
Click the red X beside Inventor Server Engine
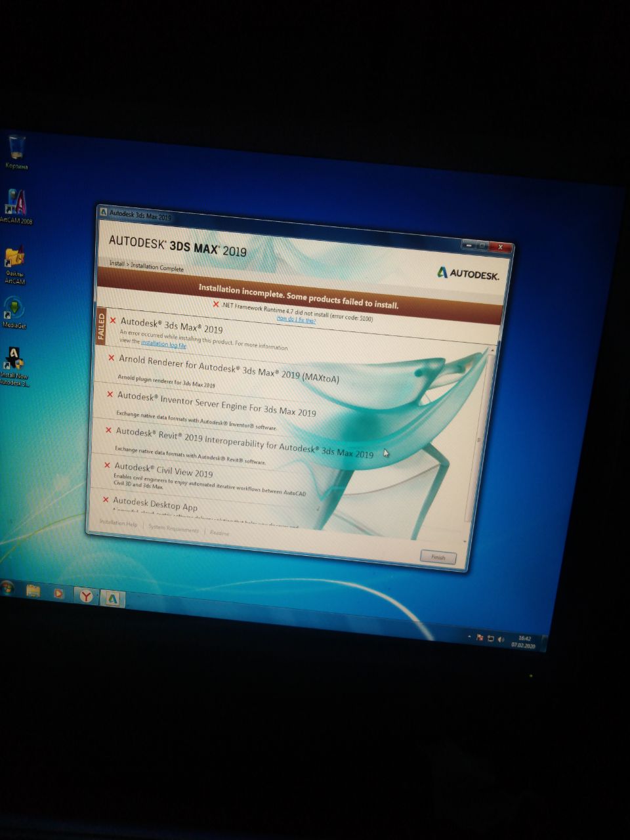[x=110, y=394]
